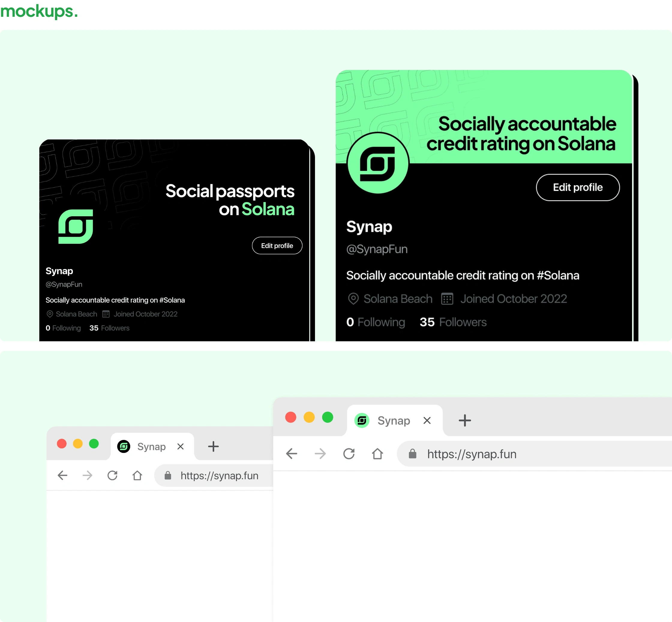672x622 pixels.
Task: Go forward in the right browser window
Action: pyautogui.click(x=320, y=454)
